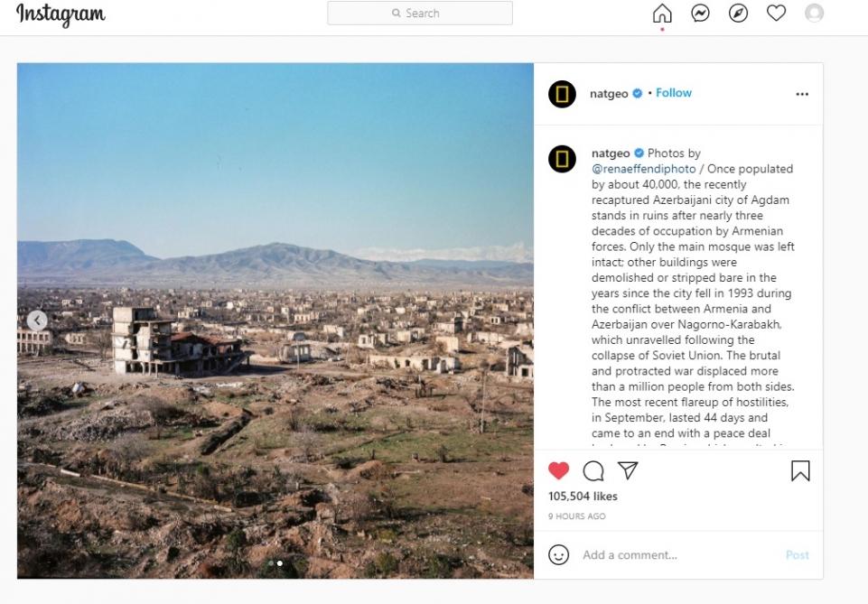Open the three-dot post options menu

(x=802, y=94)
